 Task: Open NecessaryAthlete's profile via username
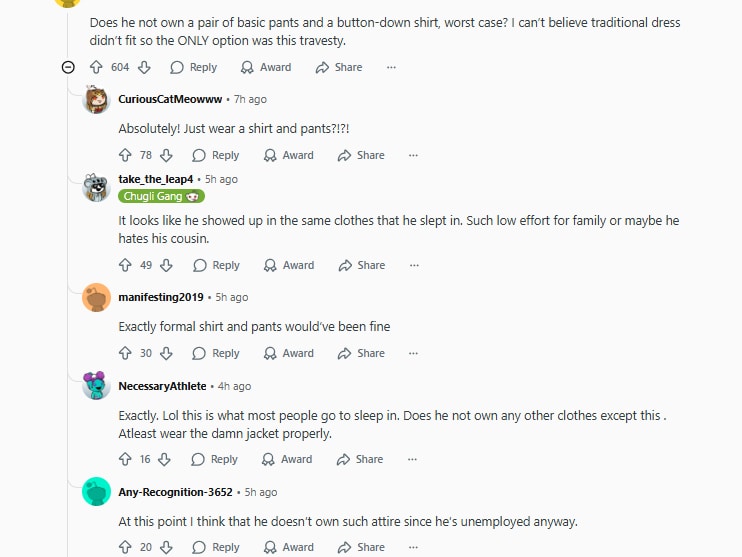coord(162,386)
